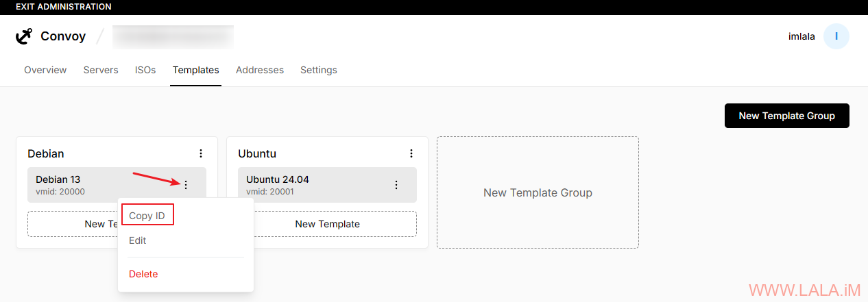Open the Settings tab
The image size is (868, 302).
point(319,70)
